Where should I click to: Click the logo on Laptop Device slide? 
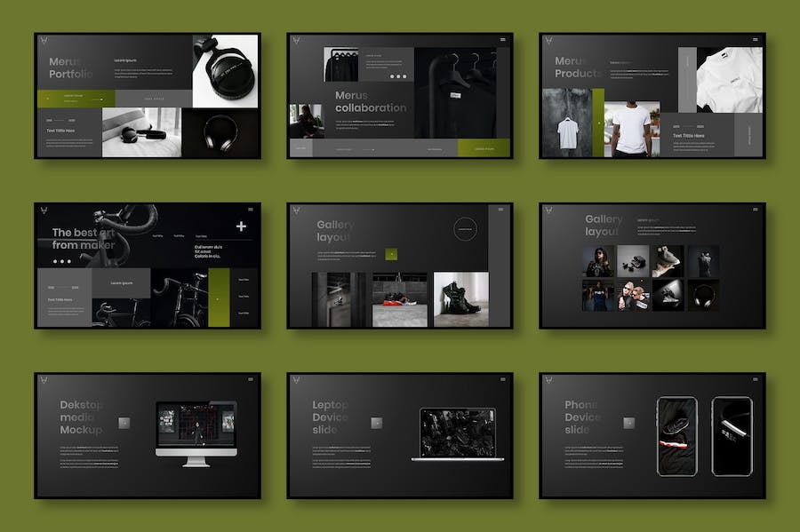click(x=299, y=382)
